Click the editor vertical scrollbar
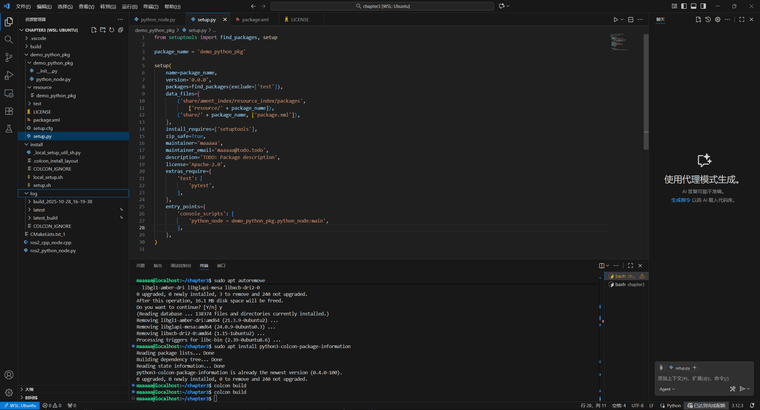This screenshot has width=760, height=410. (646, 91)
